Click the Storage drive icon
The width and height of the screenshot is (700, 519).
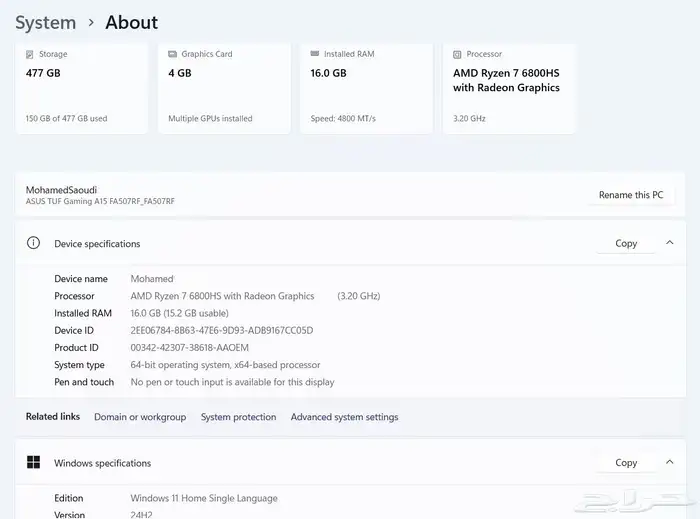tap(30, 54)
